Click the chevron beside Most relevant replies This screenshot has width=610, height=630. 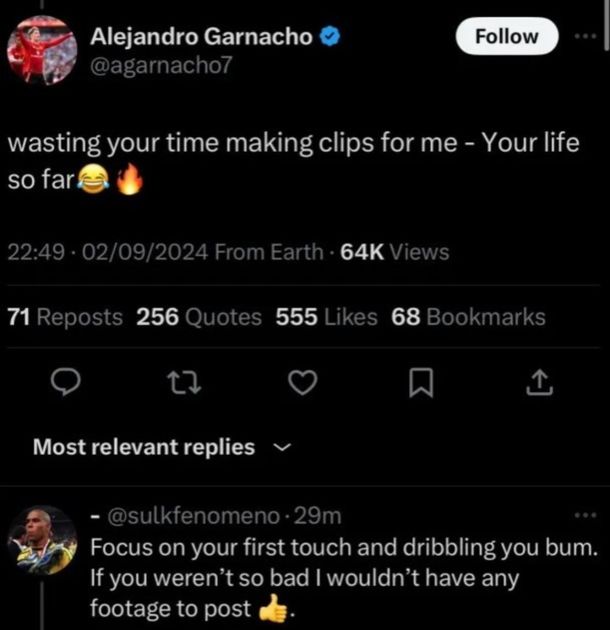coord(282,448)
